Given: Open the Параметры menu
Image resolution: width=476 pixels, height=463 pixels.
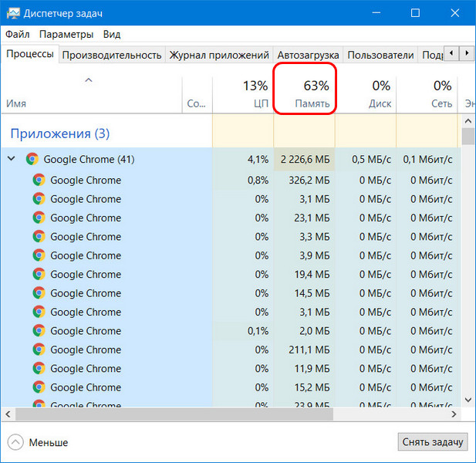Looking at the screenshot, I should [x=66, y=34].
